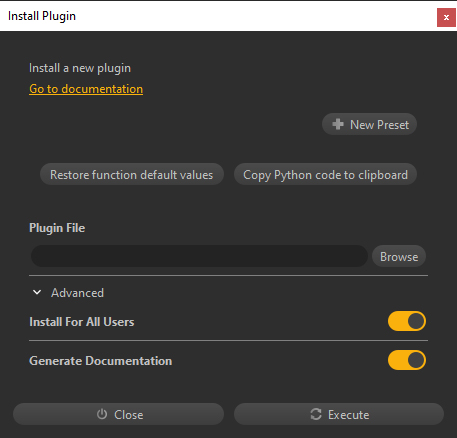Click the Generate Documentation label

coord(101,361)
